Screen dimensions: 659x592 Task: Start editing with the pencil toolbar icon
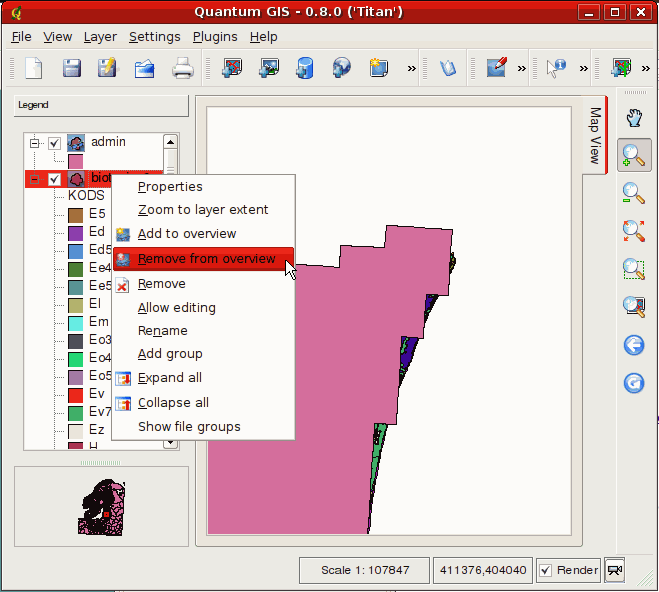[x=497, y=67]
